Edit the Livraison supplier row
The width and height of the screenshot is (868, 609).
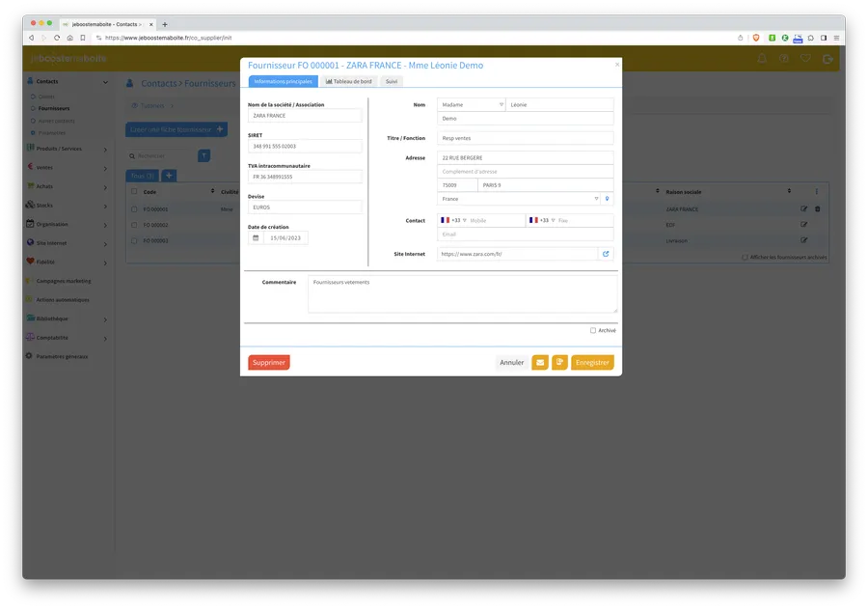coord(803,240)
